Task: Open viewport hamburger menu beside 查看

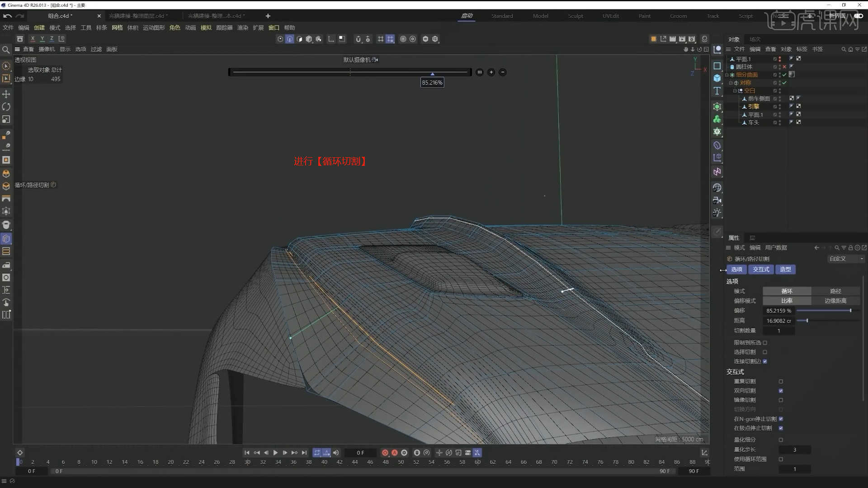Action: click(17, 49)
